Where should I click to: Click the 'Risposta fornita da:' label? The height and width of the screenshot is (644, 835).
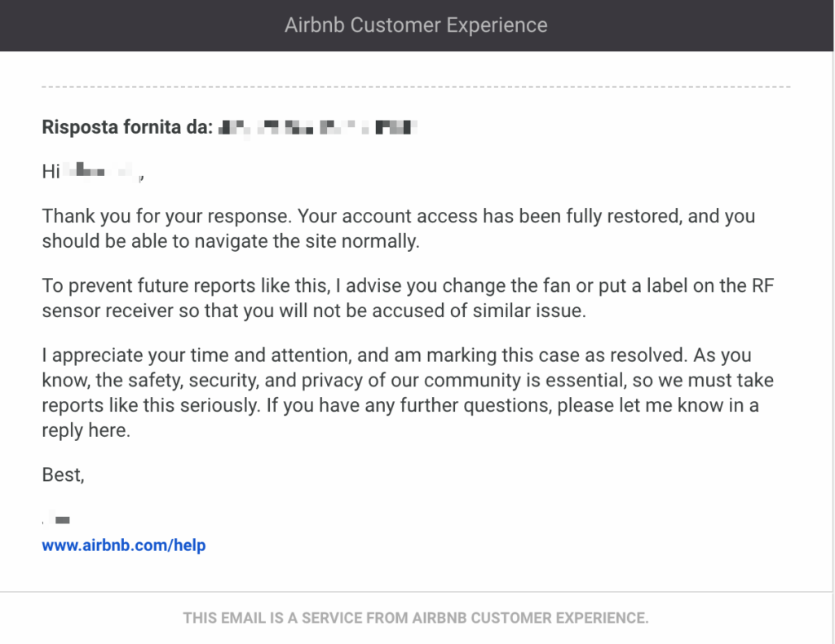[x=127, y=127]
